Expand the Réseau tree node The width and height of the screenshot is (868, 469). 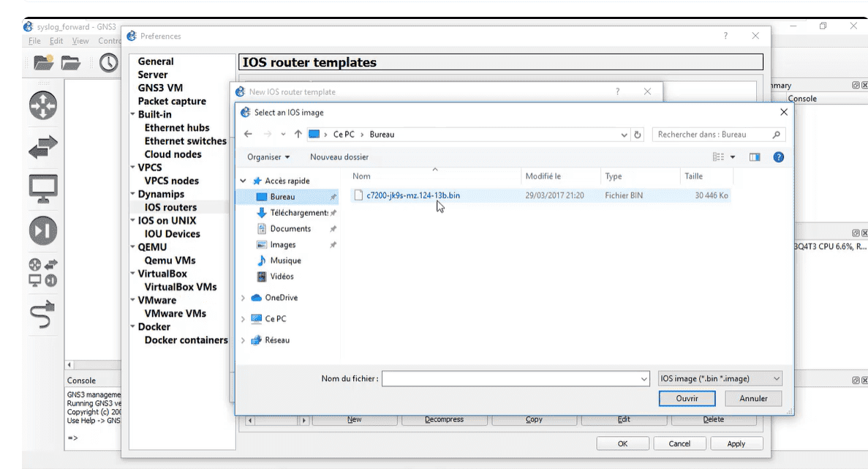click(x=243, y=340)
